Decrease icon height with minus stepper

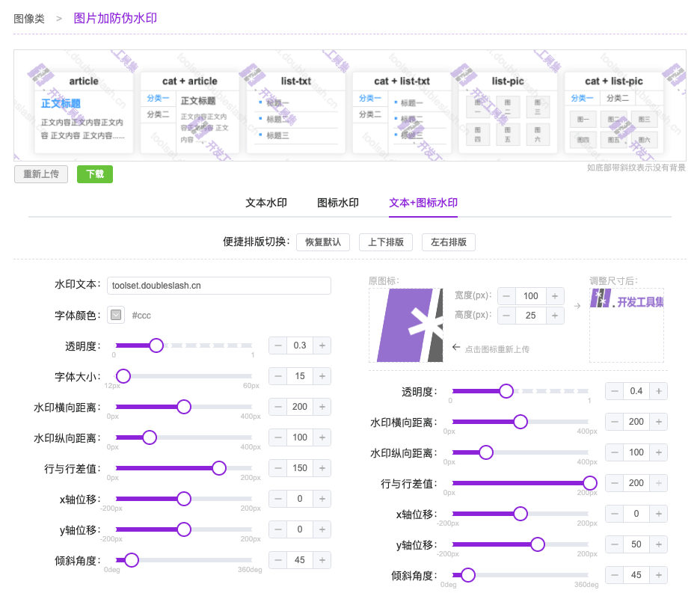(x=506, y=316)
